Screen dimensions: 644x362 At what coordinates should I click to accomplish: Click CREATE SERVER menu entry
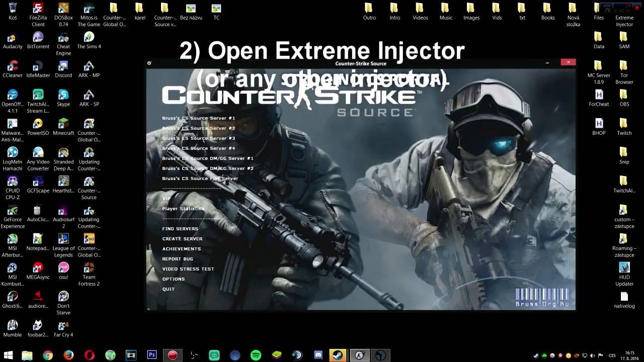click(182, 239)
